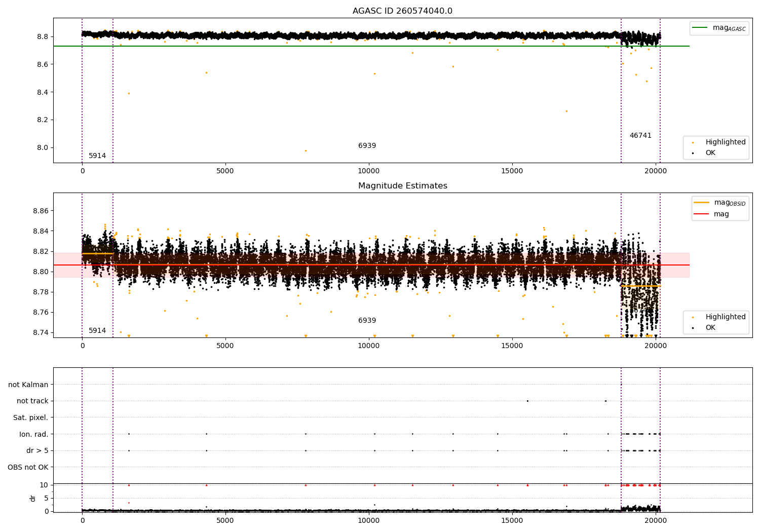The height and width of the screenshot is (532, 760).
Task: Select the 'not Kalman' axis label
Action: [x=28, y=385]
